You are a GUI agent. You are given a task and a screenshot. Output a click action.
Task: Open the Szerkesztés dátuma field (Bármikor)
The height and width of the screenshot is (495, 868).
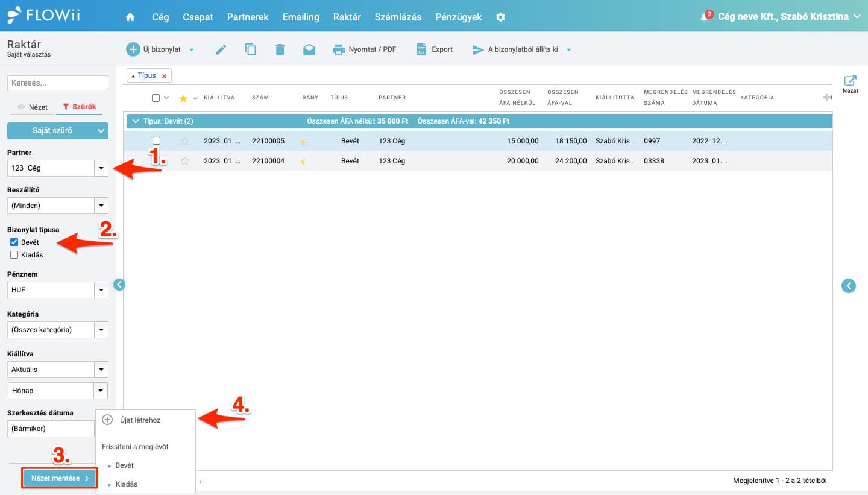tap(52, 429)
